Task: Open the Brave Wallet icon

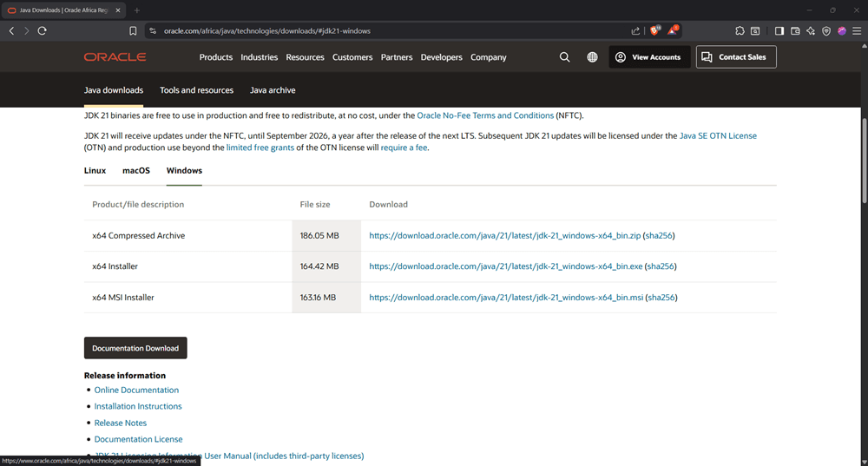Action: pos(795,30)
